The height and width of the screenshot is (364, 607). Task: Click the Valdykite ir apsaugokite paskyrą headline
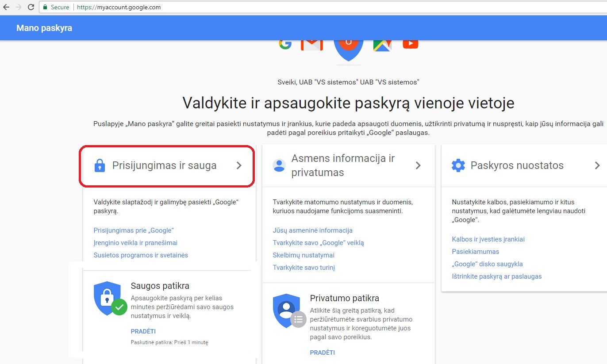pos(349,103)
